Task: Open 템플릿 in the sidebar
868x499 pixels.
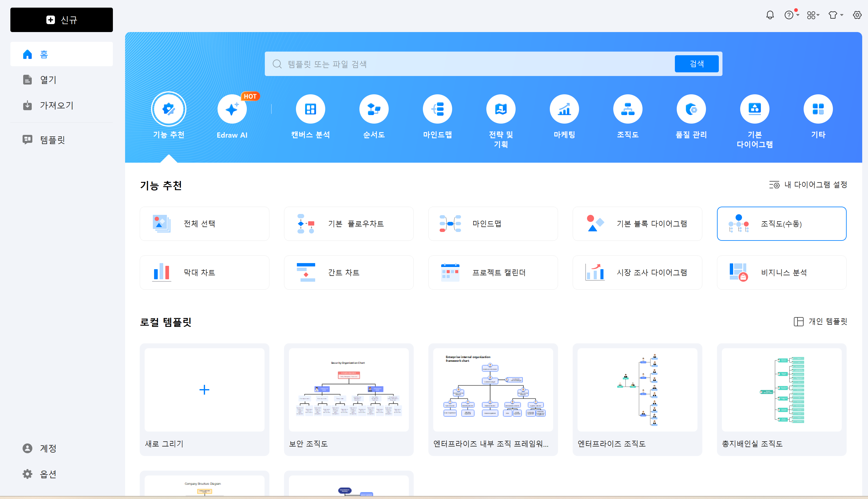Action: coord(62,140)
